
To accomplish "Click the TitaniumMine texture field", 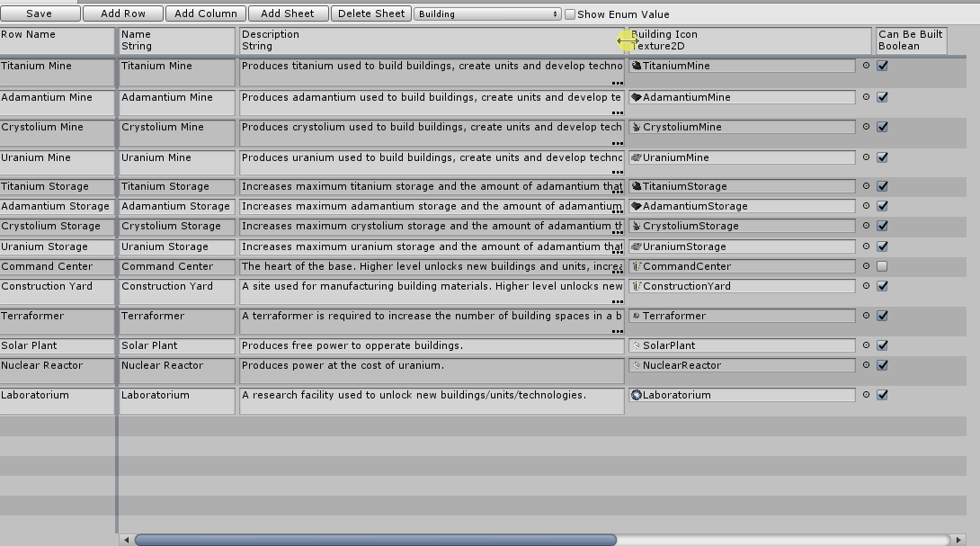I will pos(742,66).
